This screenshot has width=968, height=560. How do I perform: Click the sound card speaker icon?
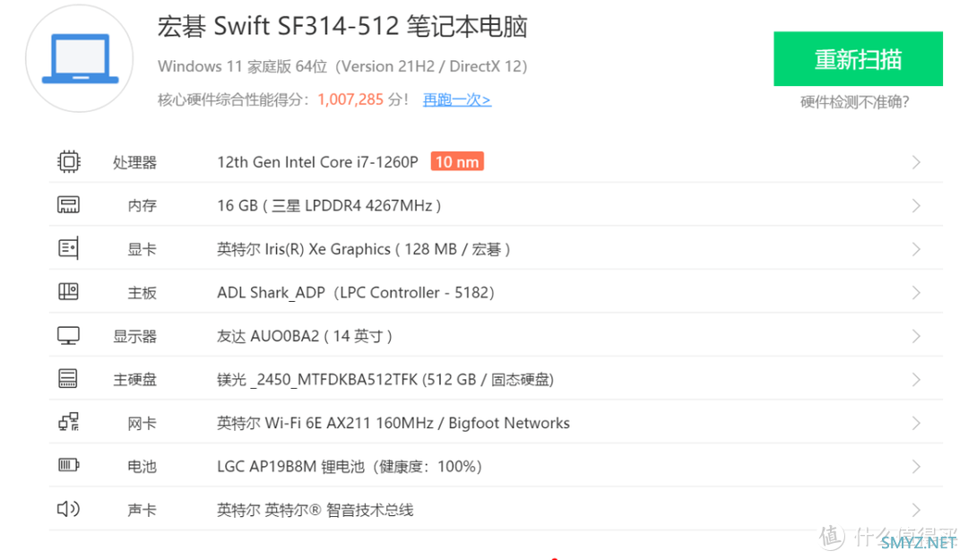pyautogui.click(x=68, y=509)
